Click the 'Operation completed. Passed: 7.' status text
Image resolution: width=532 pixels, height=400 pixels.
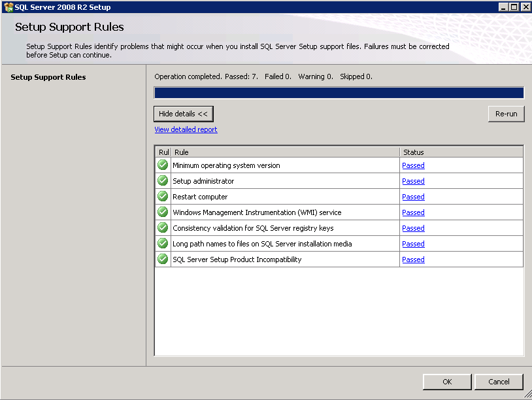click(x=207, y=76)
